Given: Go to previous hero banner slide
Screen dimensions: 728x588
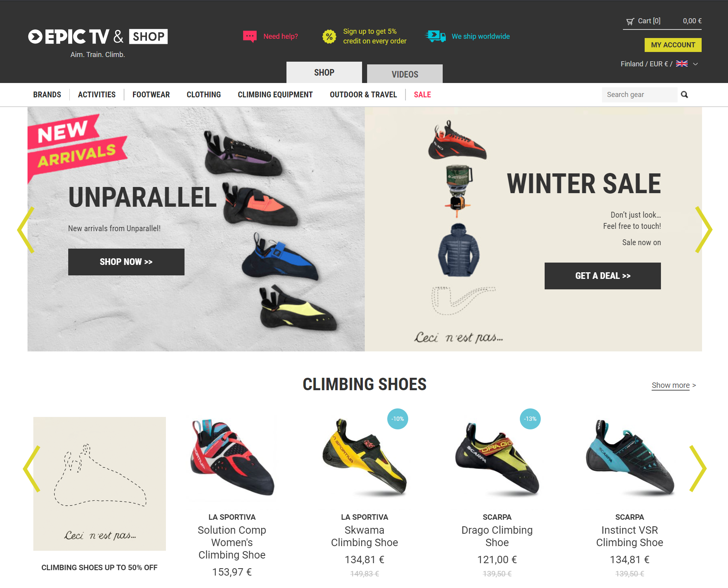Looking at the screenshot, I should [x=26, y=230].
